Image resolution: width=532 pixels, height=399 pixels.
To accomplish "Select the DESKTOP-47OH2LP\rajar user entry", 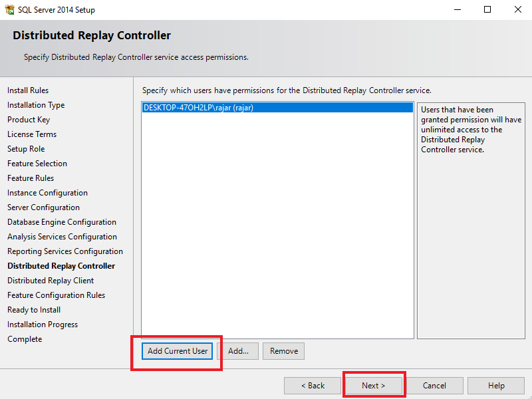I will click(277, 108).
